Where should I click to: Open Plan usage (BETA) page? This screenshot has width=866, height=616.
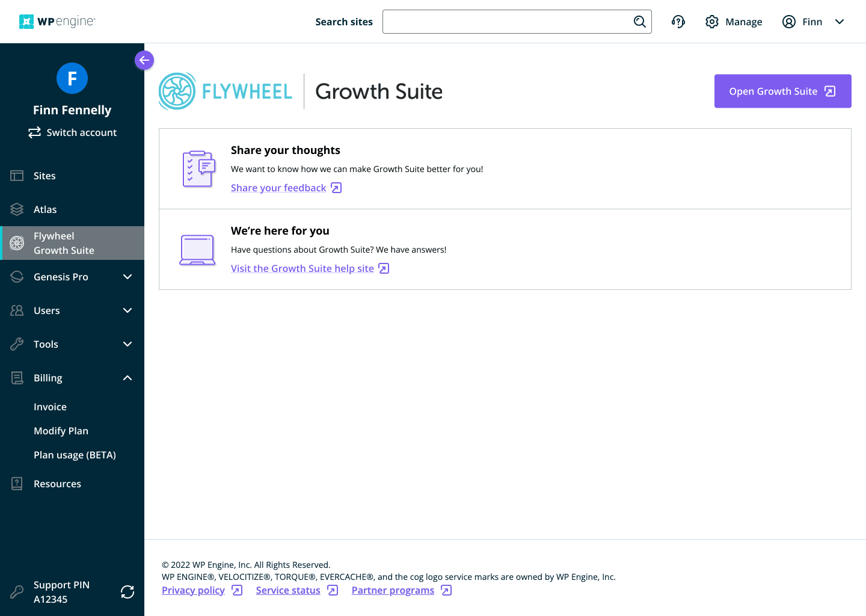(75, 455)
